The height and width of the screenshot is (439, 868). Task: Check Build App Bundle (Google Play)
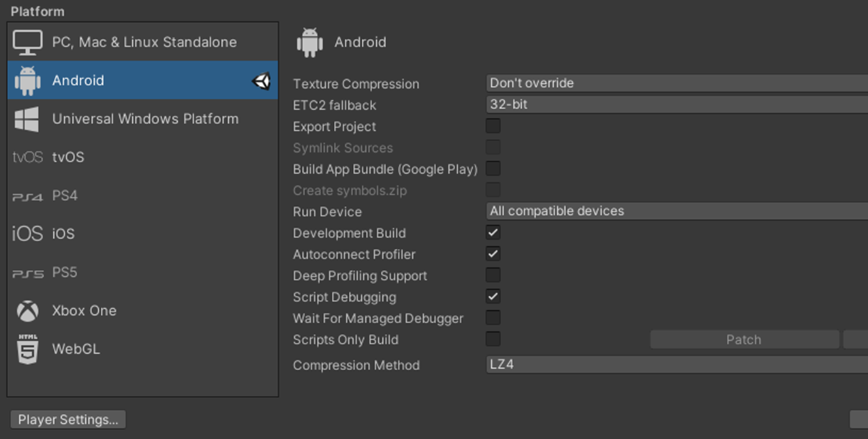point(493,168)
